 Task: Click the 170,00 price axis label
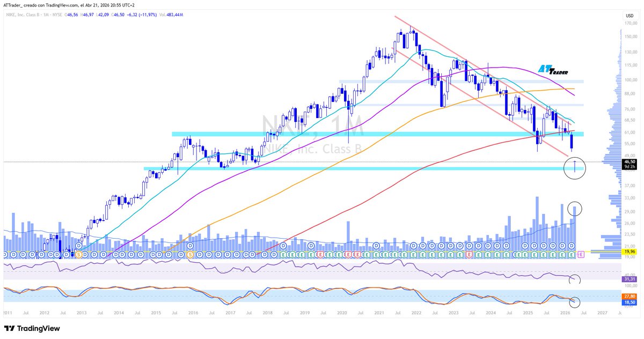point(630,23)
